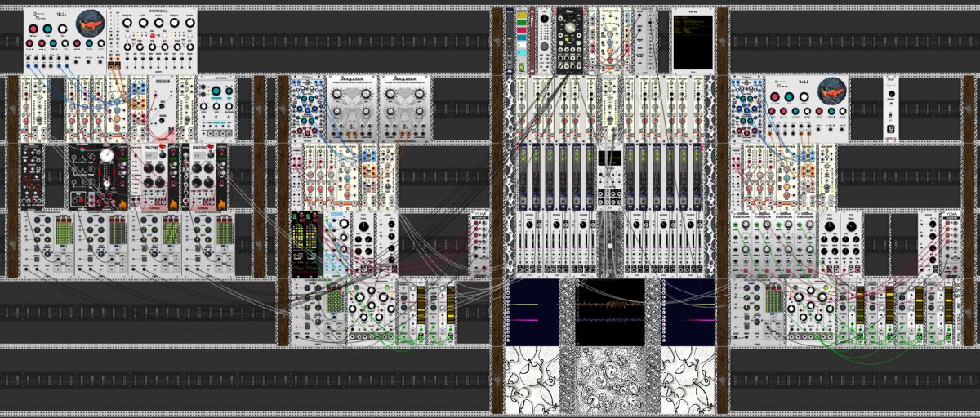This screenshot has width=980, height=418.
Task: Adjust the big teal knob beside Sidechain module
Action: coord(216,91)
